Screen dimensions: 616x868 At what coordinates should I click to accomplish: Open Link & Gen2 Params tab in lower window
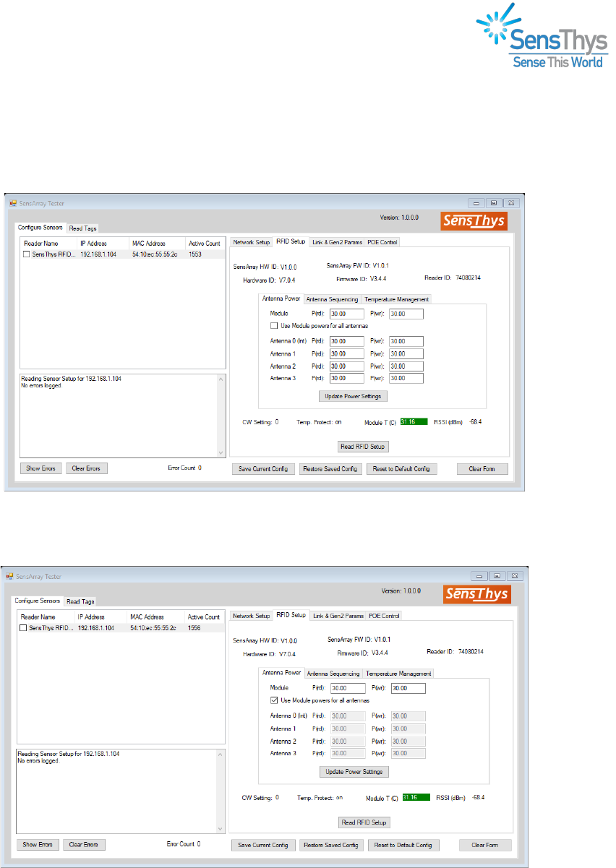click(x=338, y=616)
